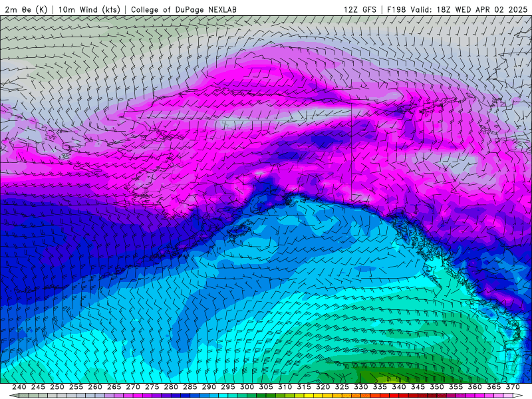
Task: Click the 295 scale number
Action: coord(228,387)
